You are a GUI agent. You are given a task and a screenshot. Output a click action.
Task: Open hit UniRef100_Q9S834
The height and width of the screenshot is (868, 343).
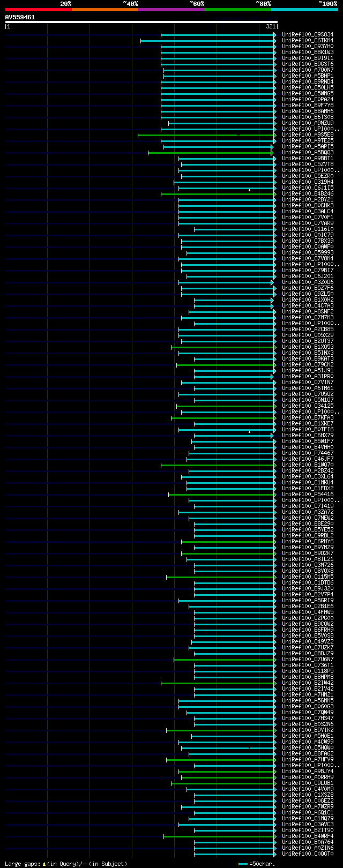pyautogui.click(x=308, y=35)
